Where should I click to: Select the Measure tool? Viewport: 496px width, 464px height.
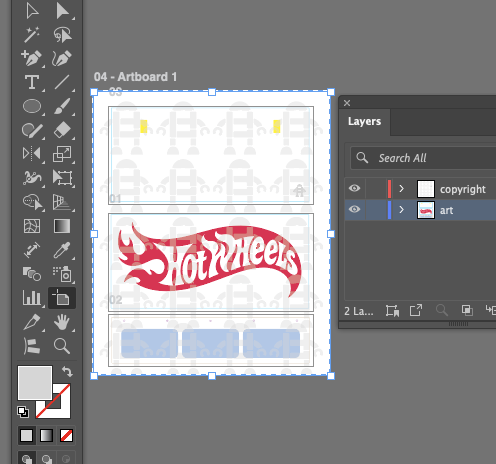pyautogui.click(x=32, y=250)
